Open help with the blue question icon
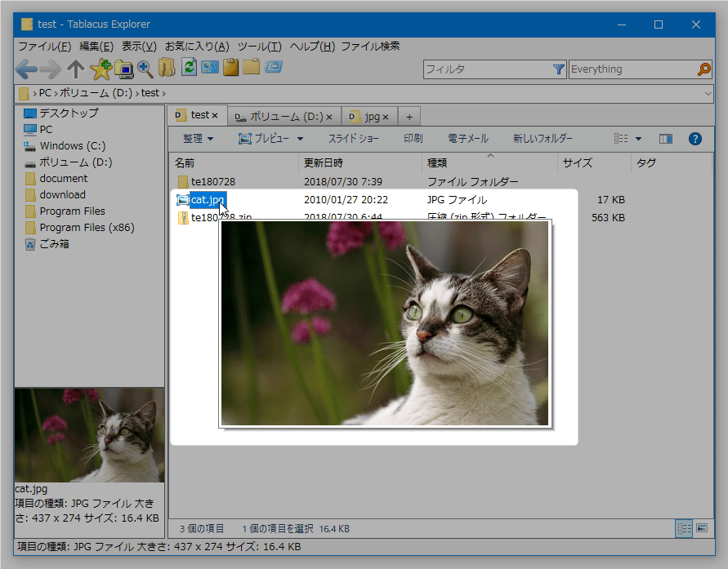Image resolution: width=728 pixels, height=569 pixels. tap(695, 139)
